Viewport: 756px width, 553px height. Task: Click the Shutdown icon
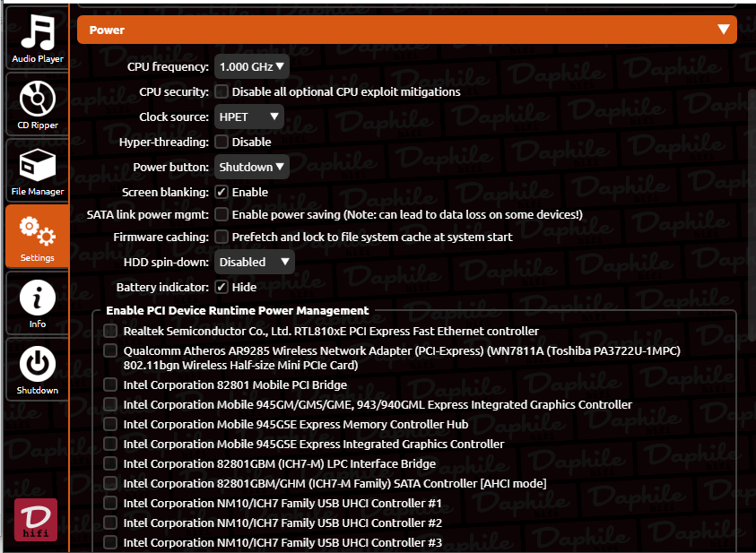37,367
